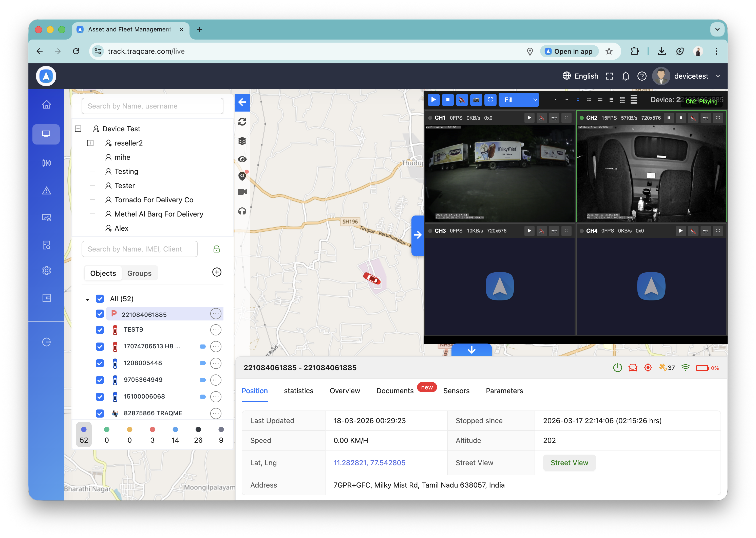This screenshot has width=756, height=538.
Task: Open the Sensors tab
Action: (x=456, y=391)
